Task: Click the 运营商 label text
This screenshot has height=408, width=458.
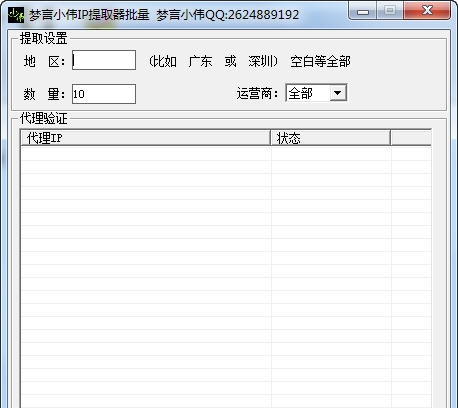Action: pyautogui.click(x=257, y=93)
